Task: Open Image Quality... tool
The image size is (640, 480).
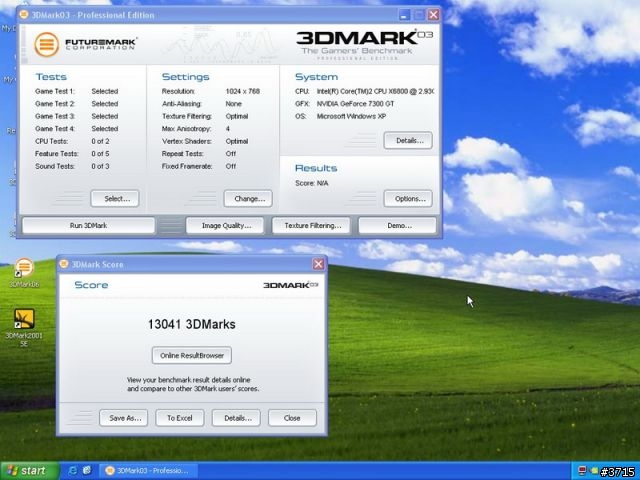Action: pyautogui.click(x=225, y=225)
